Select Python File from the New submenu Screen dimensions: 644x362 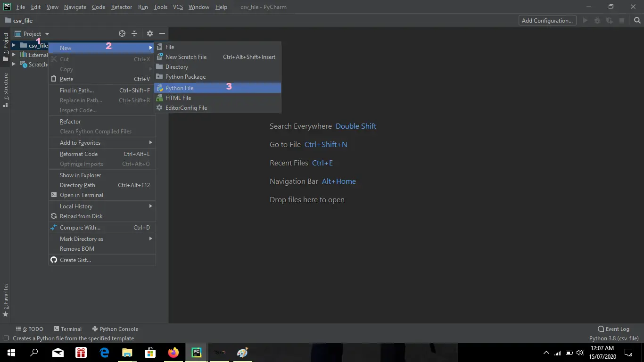pyautogui.click(x=180, y=88)
